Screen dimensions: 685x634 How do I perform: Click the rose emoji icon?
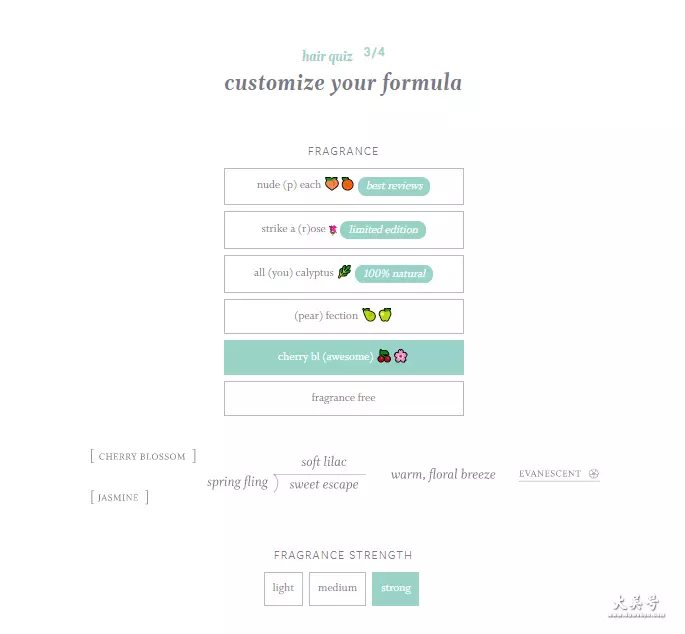[333, 229]
